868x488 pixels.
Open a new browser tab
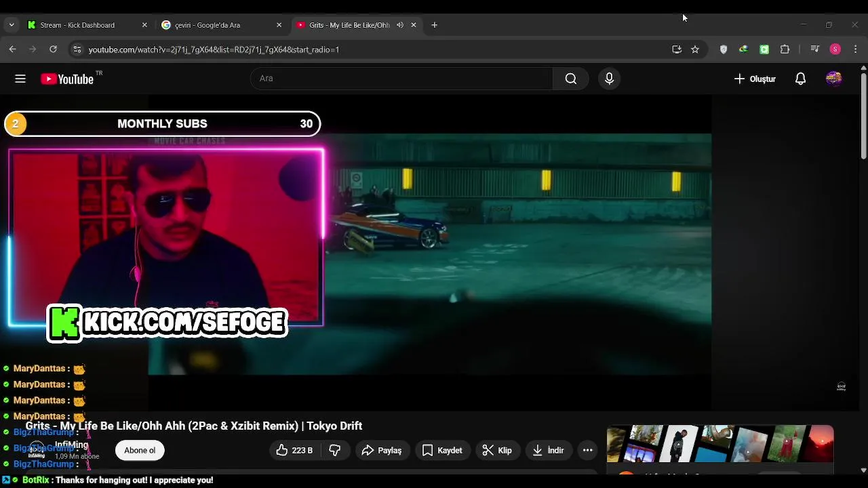click(x=435, y=25)
